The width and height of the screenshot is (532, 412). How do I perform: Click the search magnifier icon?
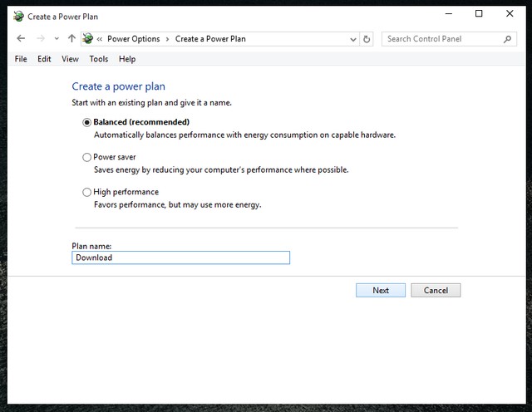pos(507,39)
